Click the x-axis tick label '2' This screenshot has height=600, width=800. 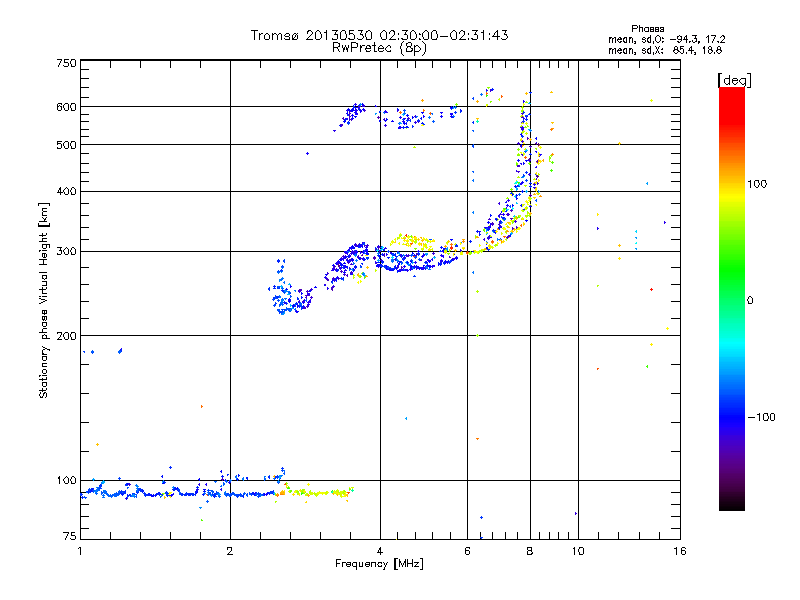pos(230,551)
